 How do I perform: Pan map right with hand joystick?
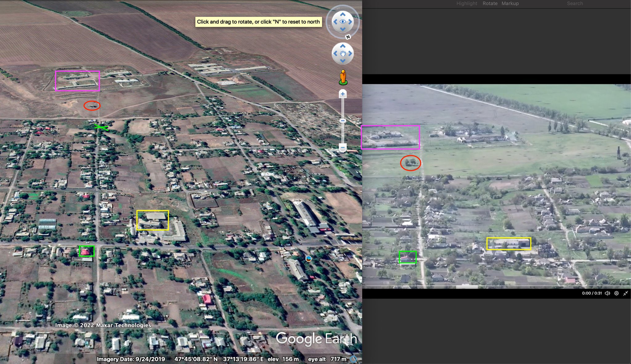coord(350,54)
